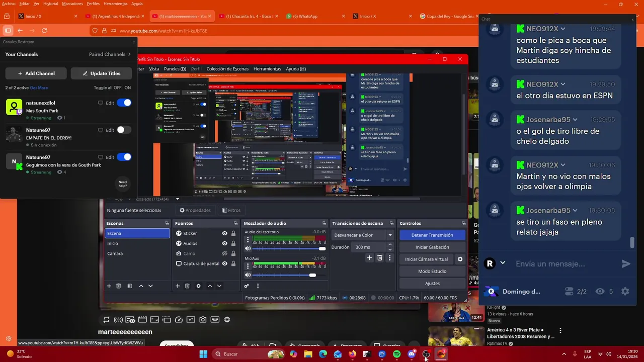Undock the Mezclador de audio panel
This screenshot has width=644, height=362.
(x=324, y=223)
